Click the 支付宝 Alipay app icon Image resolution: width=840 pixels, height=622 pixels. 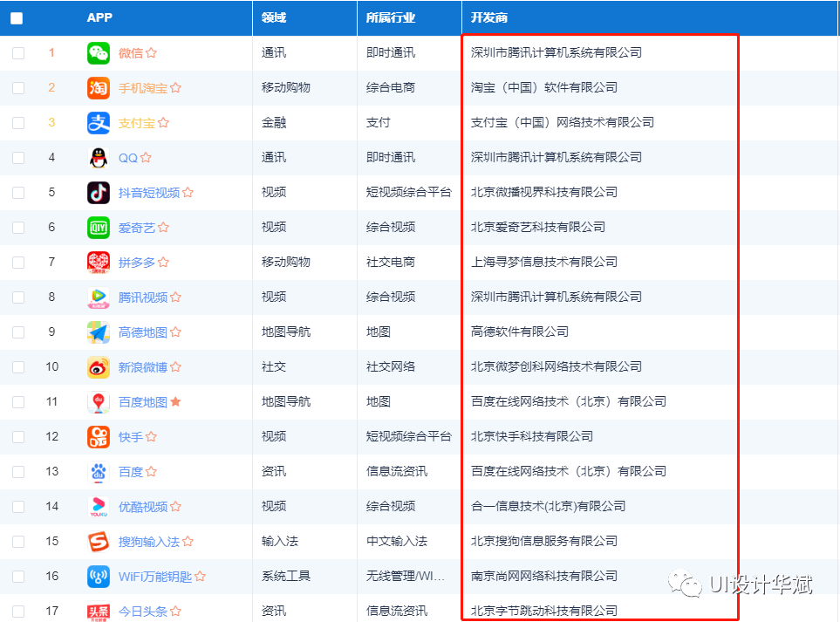(x=99, y=123)
